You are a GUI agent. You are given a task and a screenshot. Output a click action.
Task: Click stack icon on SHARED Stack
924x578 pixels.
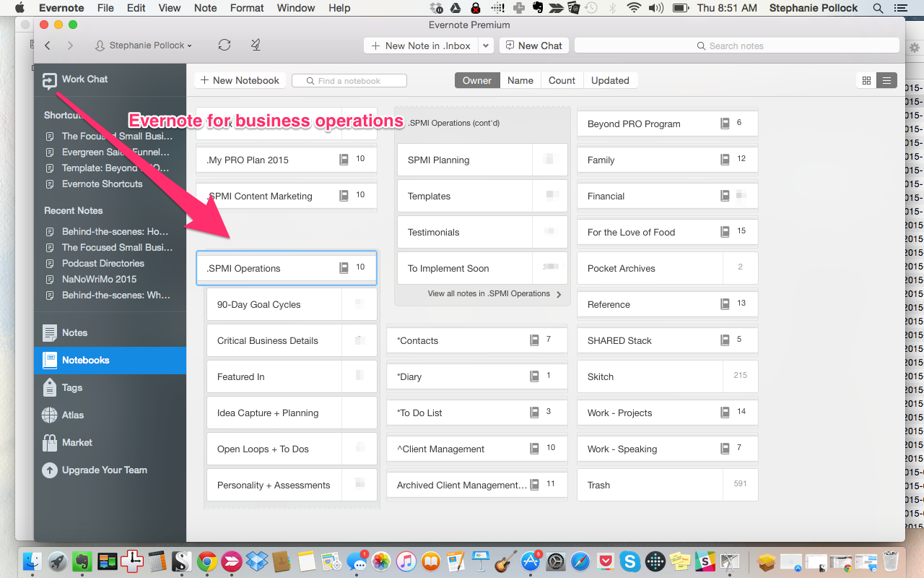pyautogui.click(x=725, y=340)
